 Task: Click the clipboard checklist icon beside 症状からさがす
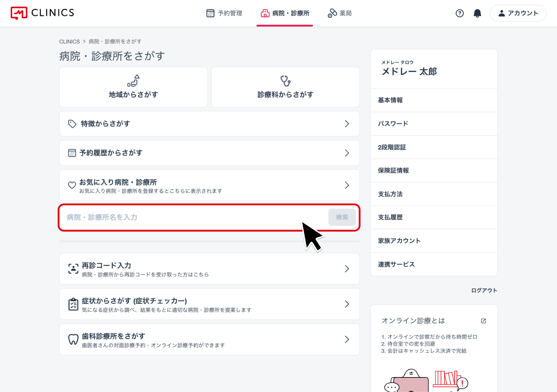click(x=73, y=304)
